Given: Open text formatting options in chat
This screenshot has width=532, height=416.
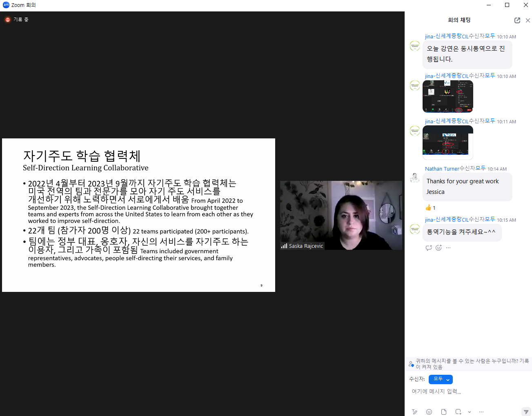Looking at the screenshot, I should click(414, 412).
